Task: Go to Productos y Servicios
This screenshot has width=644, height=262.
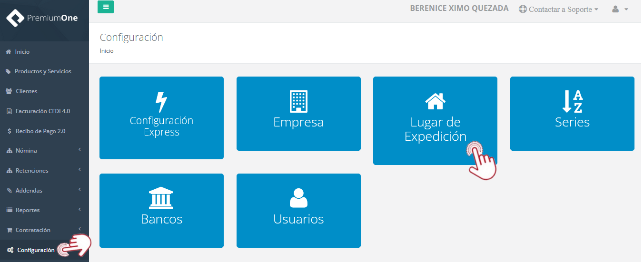Action: (43, 71)
